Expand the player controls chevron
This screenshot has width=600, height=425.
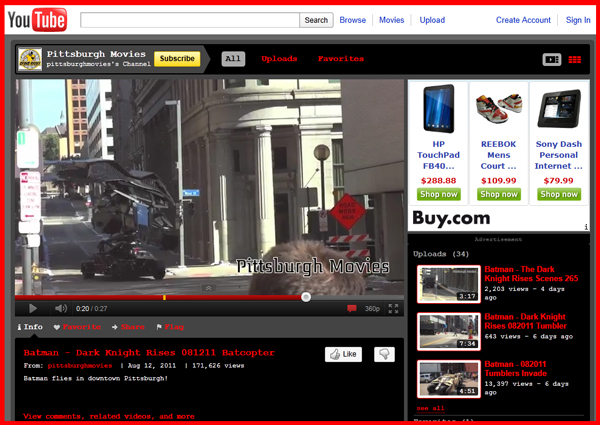click(209, 288)
